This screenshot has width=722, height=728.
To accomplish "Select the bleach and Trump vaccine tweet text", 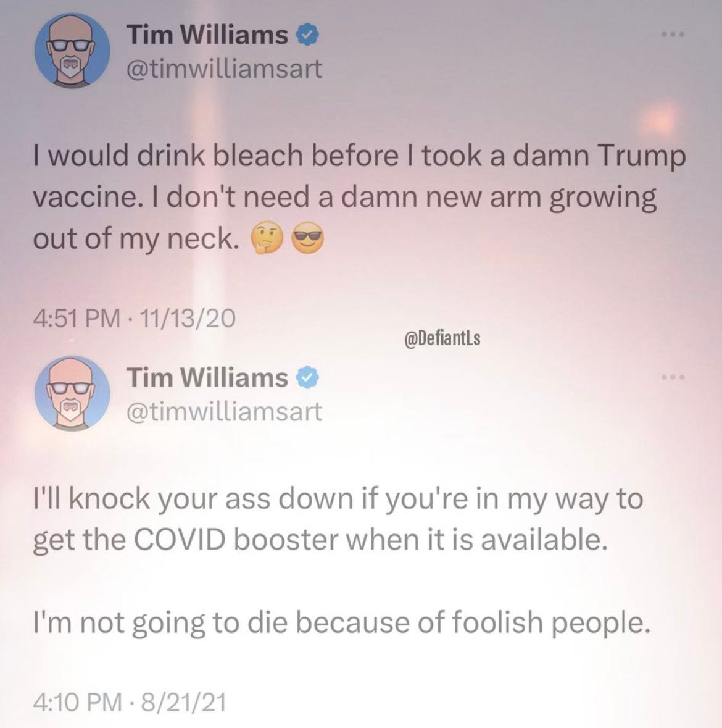I will [x=359, y=198].
